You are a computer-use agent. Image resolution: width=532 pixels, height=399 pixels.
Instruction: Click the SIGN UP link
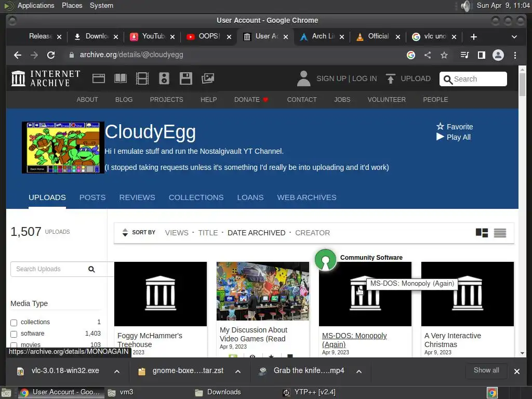pyautogui.click(x=331, y=79)
